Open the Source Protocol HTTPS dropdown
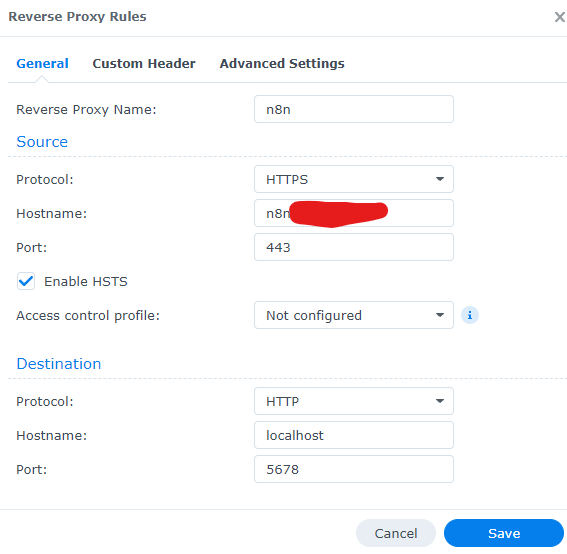567x554 pixels. click(354, 179)
